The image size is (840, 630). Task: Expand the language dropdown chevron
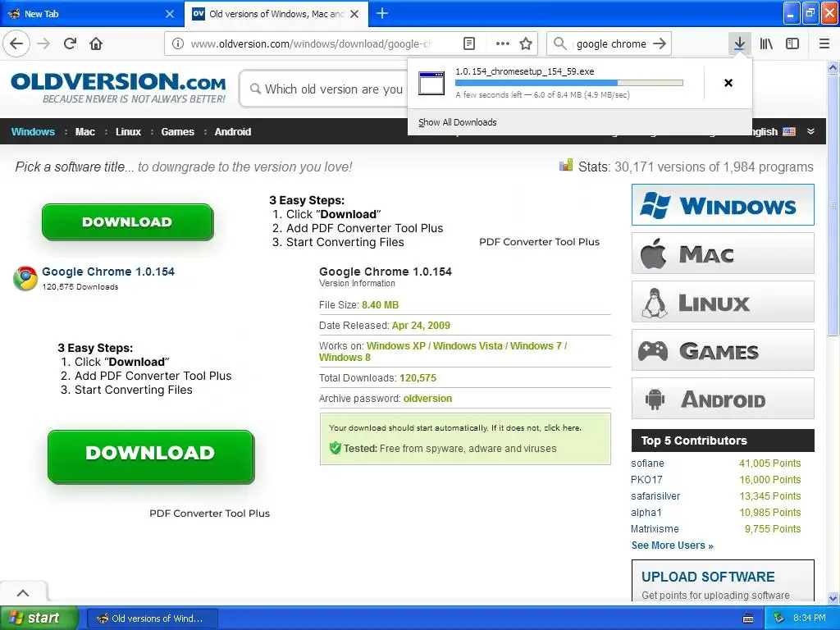[x=811, y=131]
